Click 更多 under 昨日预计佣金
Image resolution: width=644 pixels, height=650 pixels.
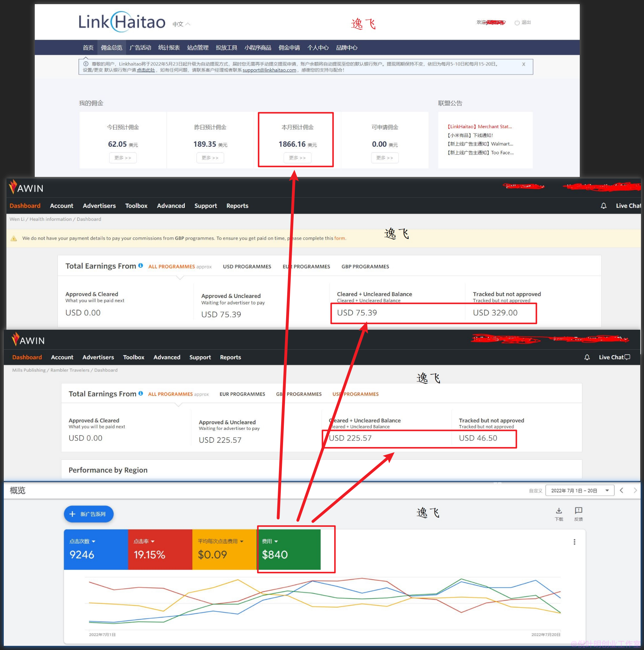coord(210,158)
